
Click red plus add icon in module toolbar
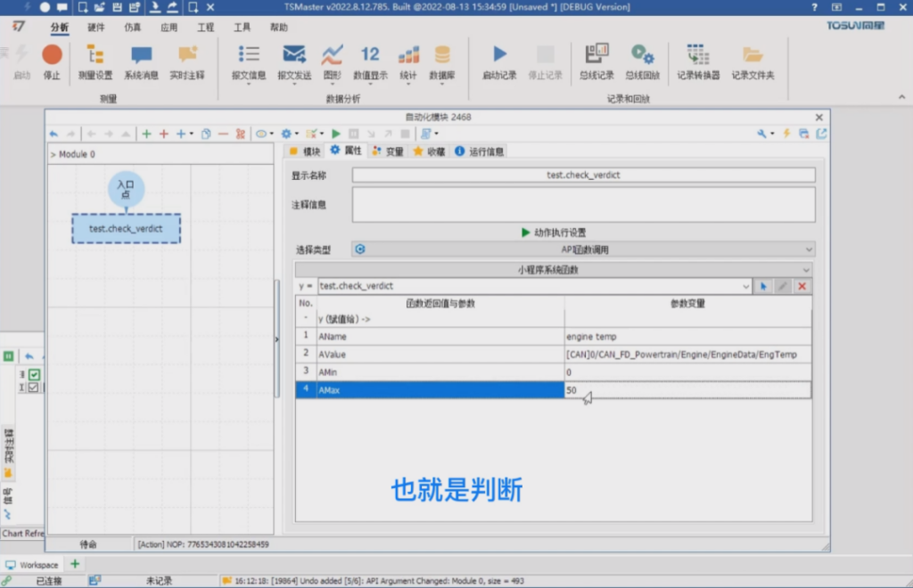(x=164, y=134)
